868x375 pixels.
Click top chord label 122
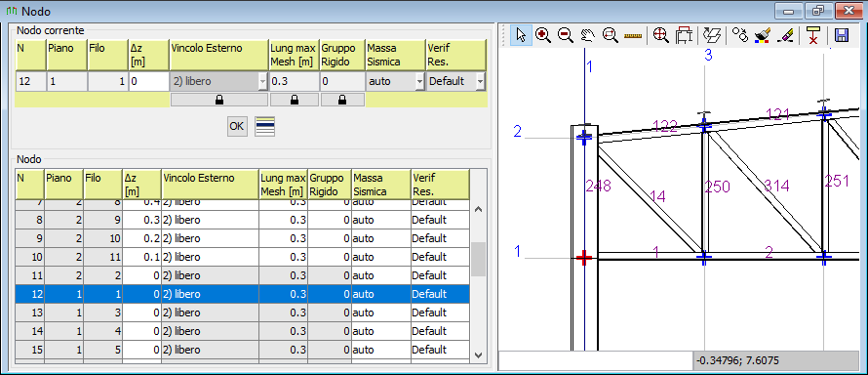point(665,126)
